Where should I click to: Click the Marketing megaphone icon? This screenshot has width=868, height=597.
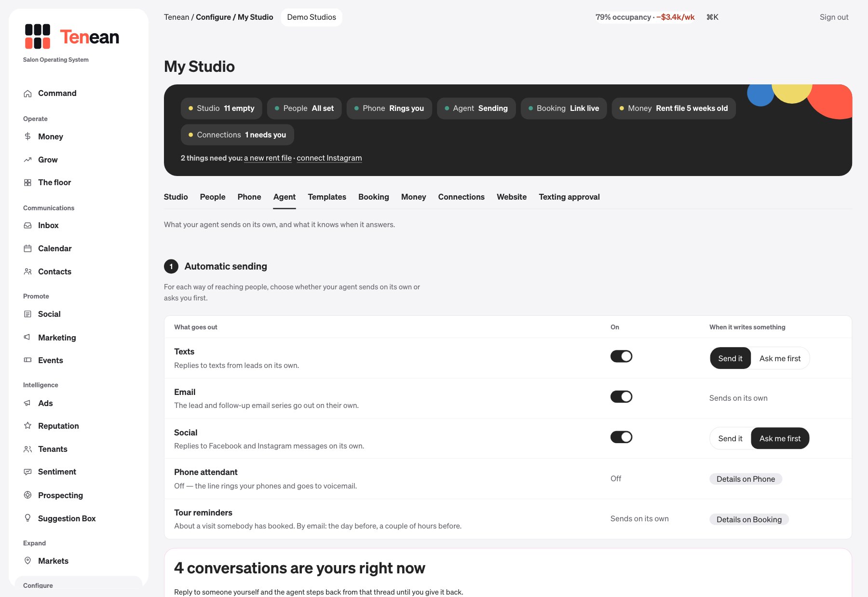coord(28,337)
